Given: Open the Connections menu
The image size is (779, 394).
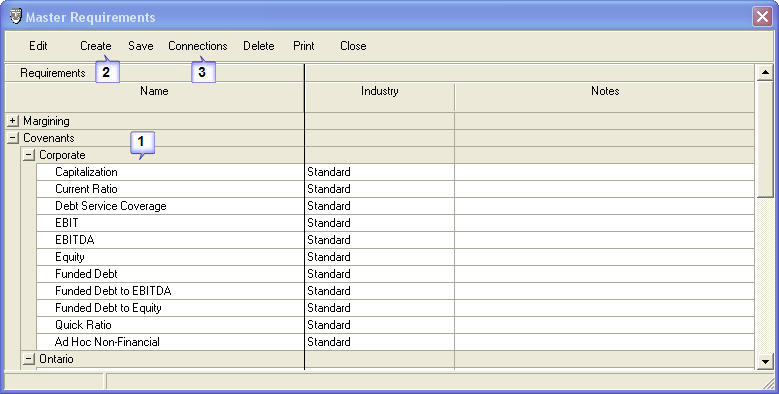Looking at the screenshot, I should tap(198, 46).
